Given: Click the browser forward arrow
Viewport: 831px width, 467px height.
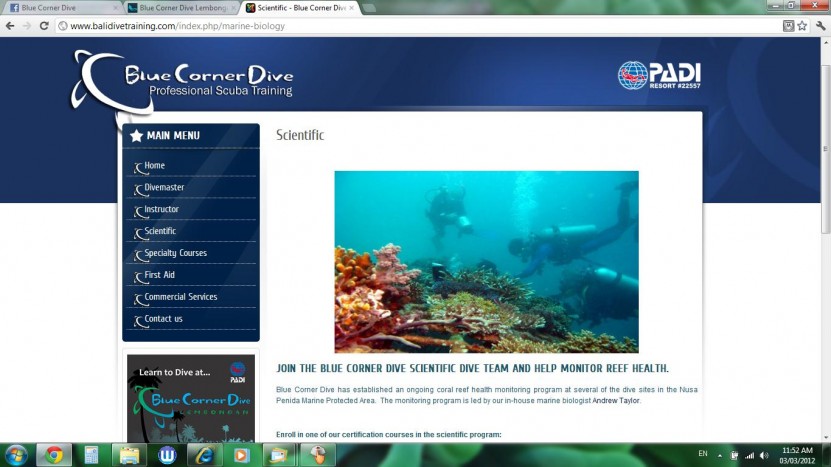Looking at the screenshot, I should [26, 26].
